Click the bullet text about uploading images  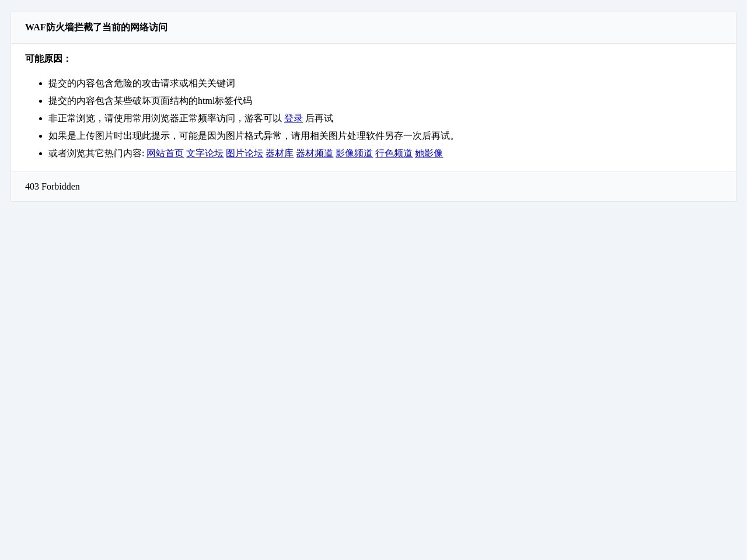(252, 136)
